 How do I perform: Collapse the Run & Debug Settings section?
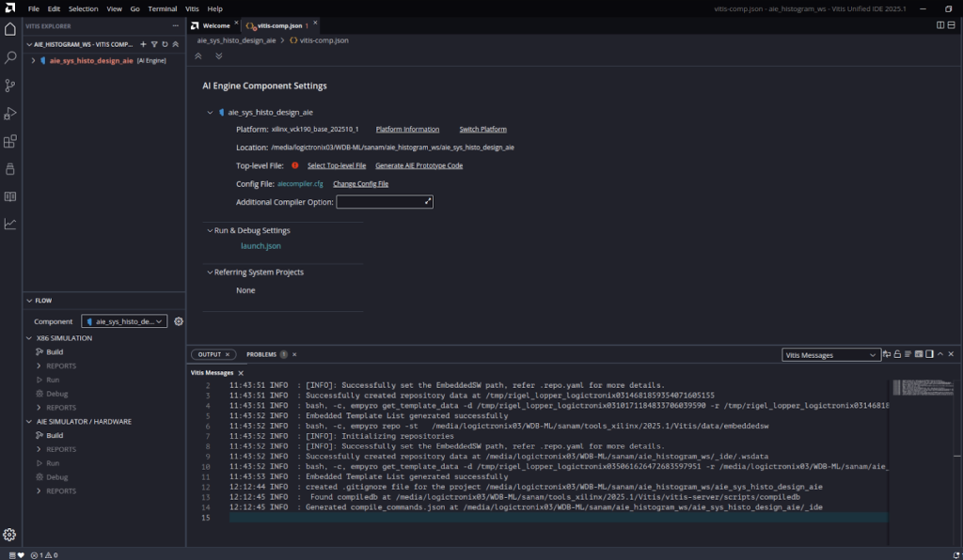pyautogui.click(x=210, y=230)
